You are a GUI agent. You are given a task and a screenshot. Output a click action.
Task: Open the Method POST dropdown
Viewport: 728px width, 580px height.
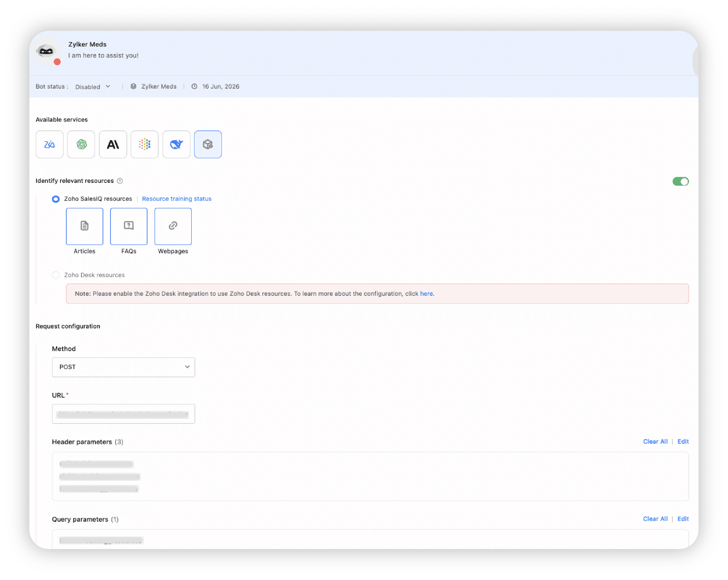coord(123,367)
